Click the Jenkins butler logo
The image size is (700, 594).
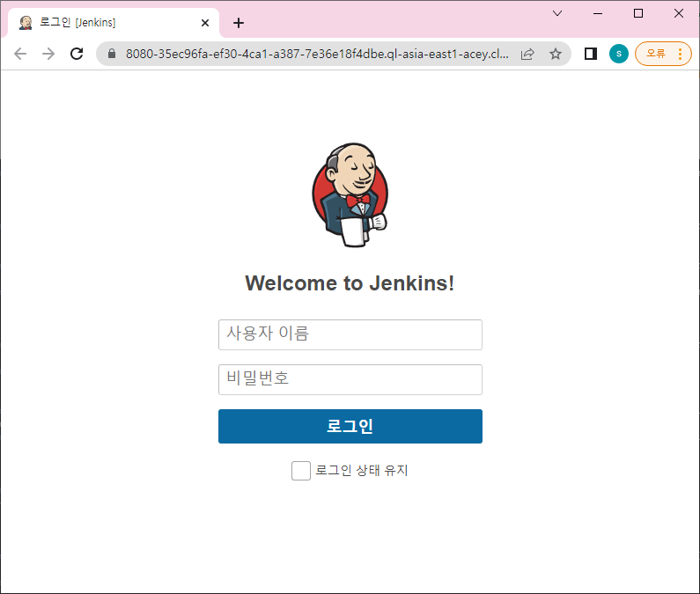coord(350,195)
